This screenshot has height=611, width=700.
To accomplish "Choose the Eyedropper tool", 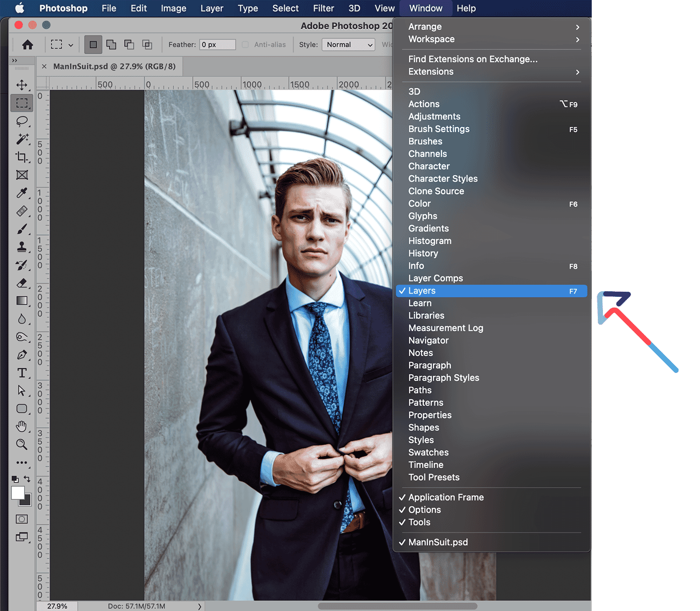I will point(21,193).
